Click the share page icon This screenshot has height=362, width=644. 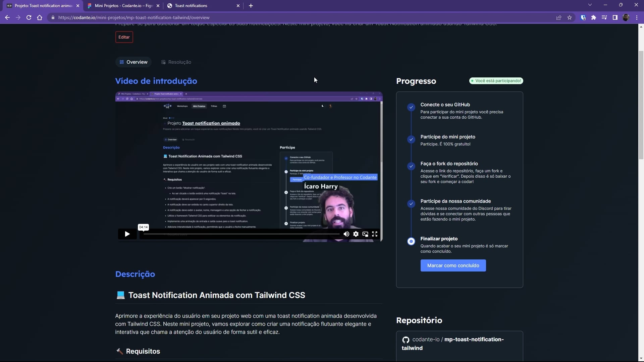click(x=559, y=17)
